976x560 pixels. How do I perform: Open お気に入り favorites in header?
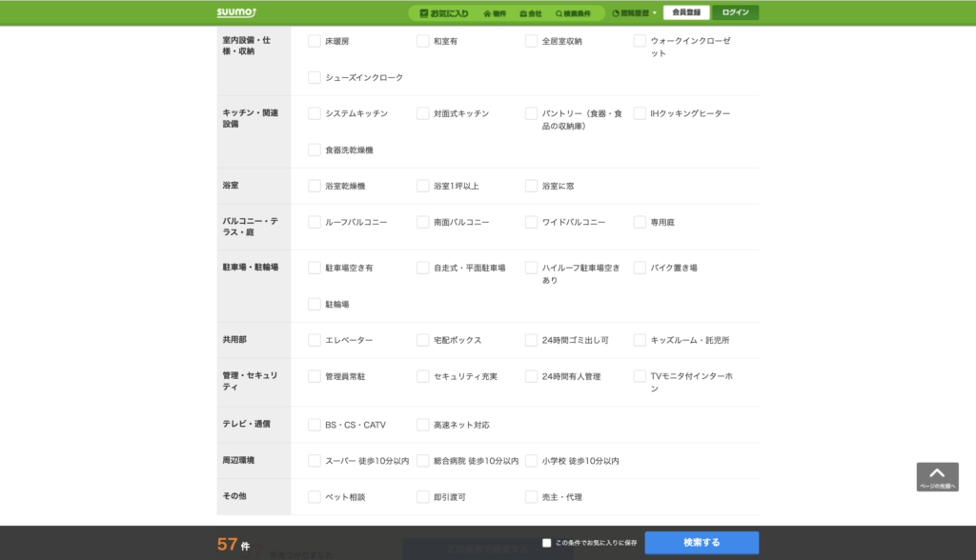(x=444, y=13)
